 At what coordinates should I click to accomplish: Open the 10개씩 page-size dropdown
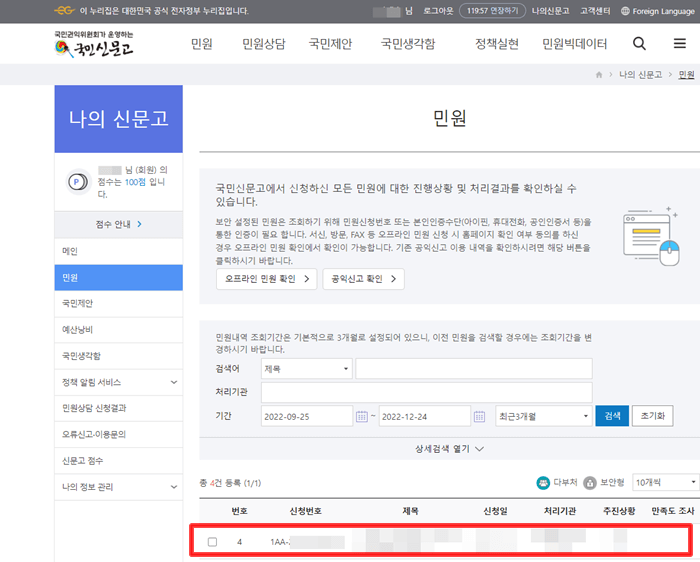[x=666, y=483]
